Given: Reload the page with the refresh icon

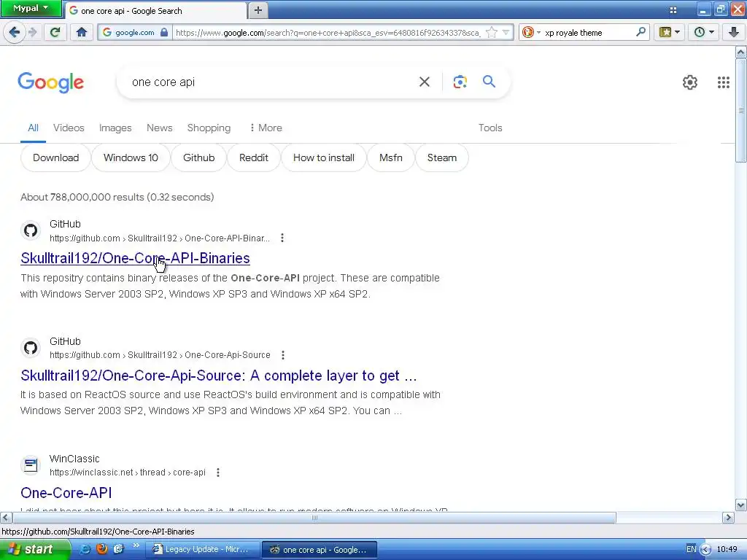Looking at the screenshot, I should (55, 32).
